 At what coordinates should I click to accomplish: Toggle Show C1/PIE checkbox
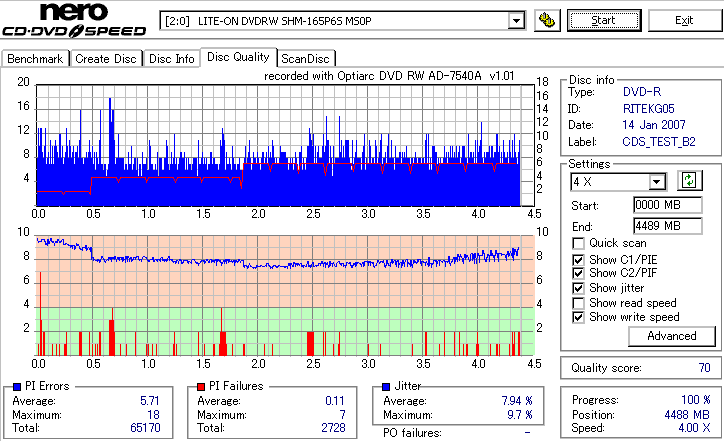pos(578,260)
